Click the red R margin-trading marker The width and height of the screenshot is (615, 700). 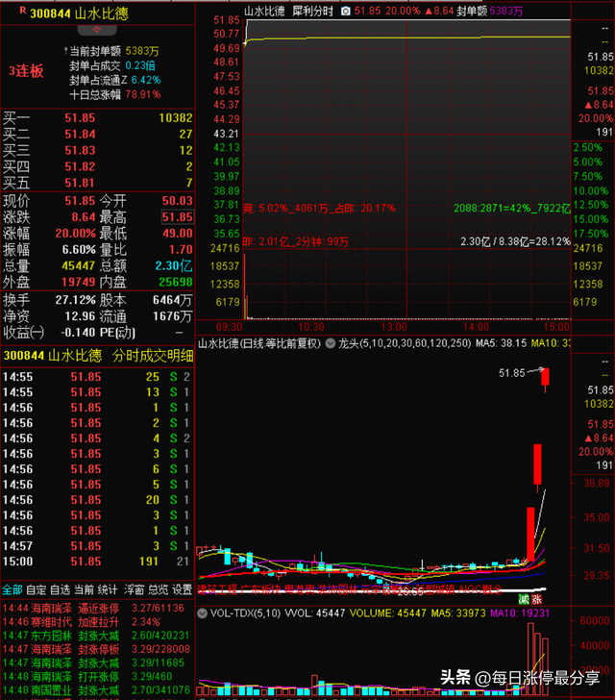[x=21, y=12]
